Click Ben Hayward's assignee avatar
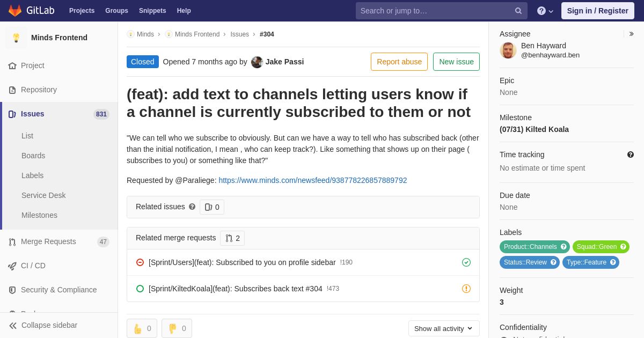Viewport: 644px width, 338px height. tap(508, 50)
